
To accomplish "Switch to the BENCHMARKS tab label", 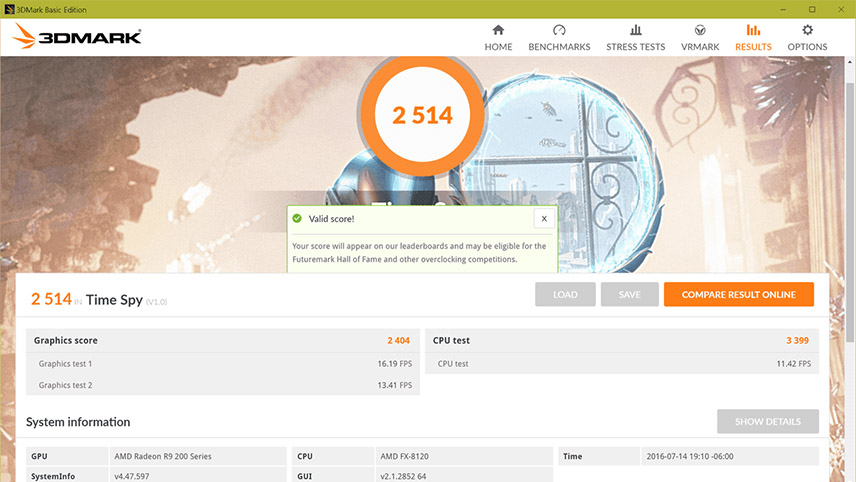I will click(x=559, y=47).
